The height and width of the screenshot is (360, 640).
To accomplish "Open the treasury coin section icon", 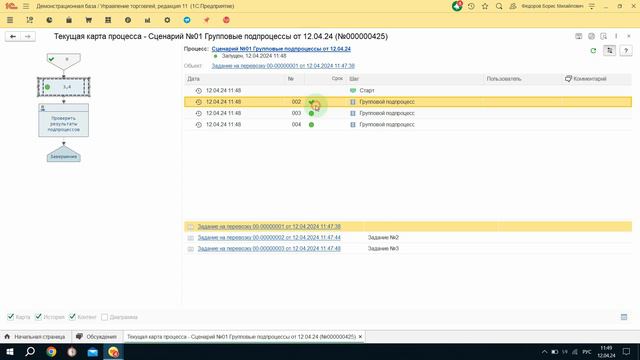I will (x=128, y=20).
